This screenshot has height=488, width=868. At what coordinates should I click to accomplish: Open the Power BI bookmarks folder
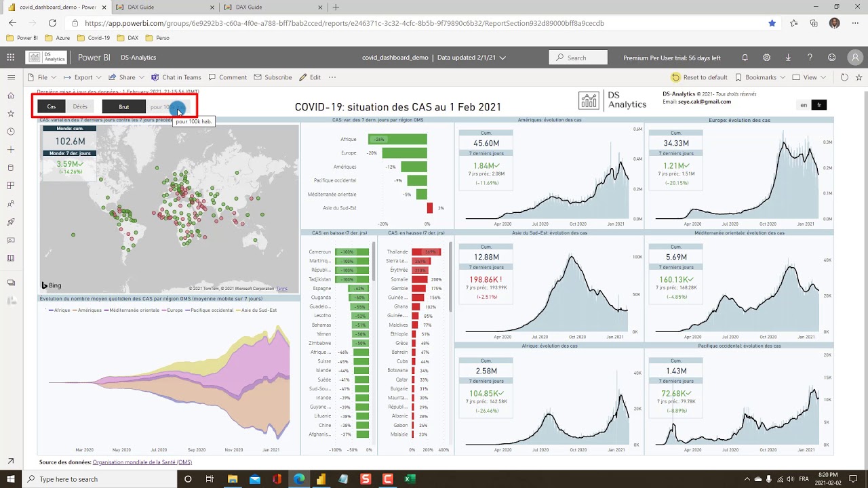[x=22, y=38]
